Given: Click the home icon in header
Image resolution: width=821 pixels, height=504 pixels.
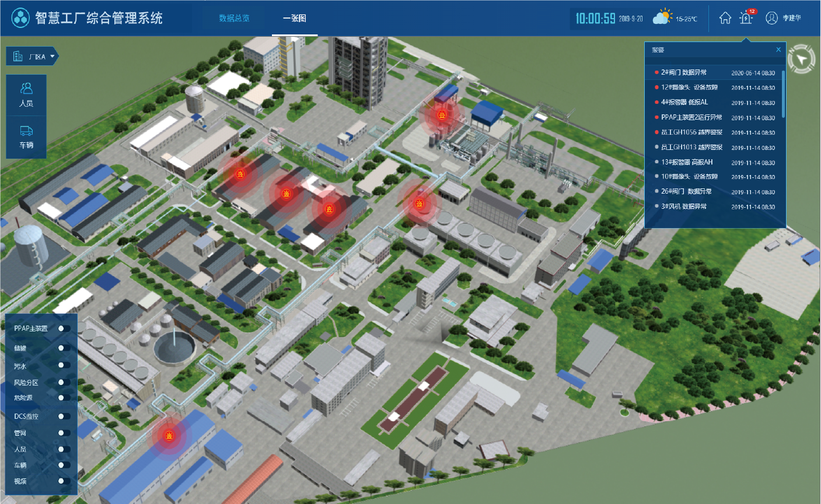Looking at the screenshot, I should coord(725,18).
